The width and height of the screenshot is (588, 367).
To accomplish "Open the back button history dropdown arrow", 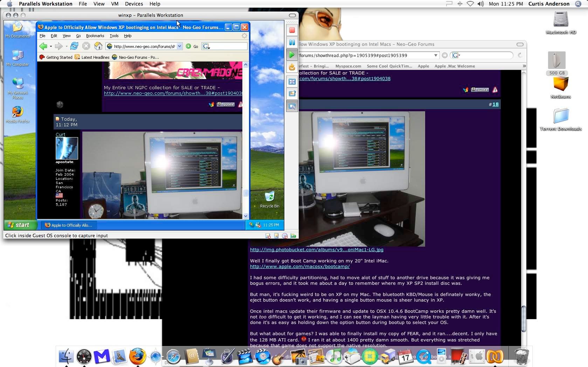I will (x=51, y=46).
